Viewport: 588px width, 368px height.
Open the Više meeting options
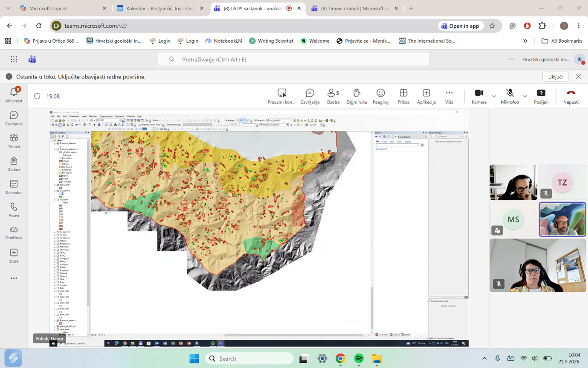coord(449,96)
